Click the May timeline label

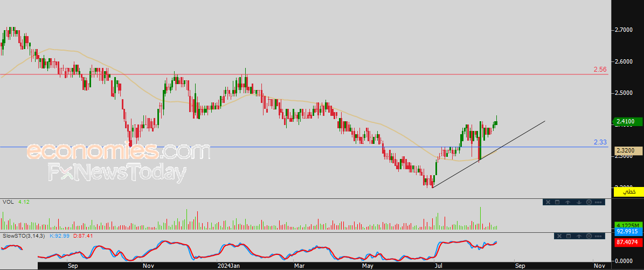(369, 266)
